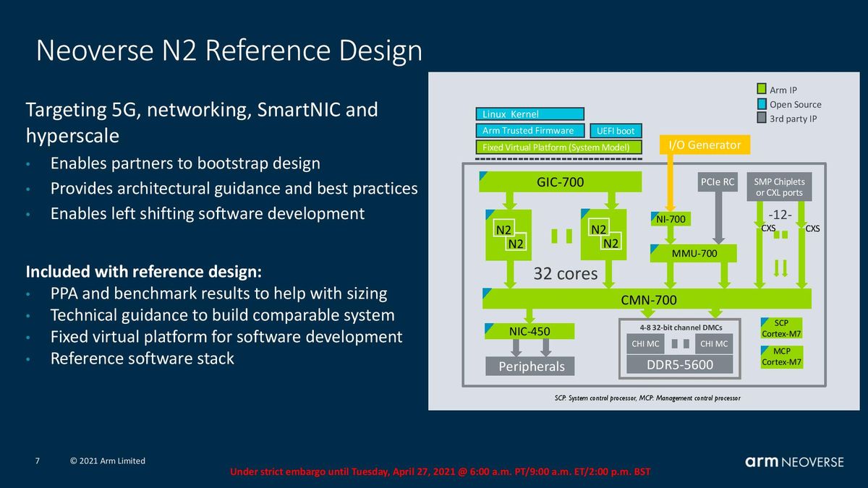Click the CMN-700 mesh block

(647, 299)
